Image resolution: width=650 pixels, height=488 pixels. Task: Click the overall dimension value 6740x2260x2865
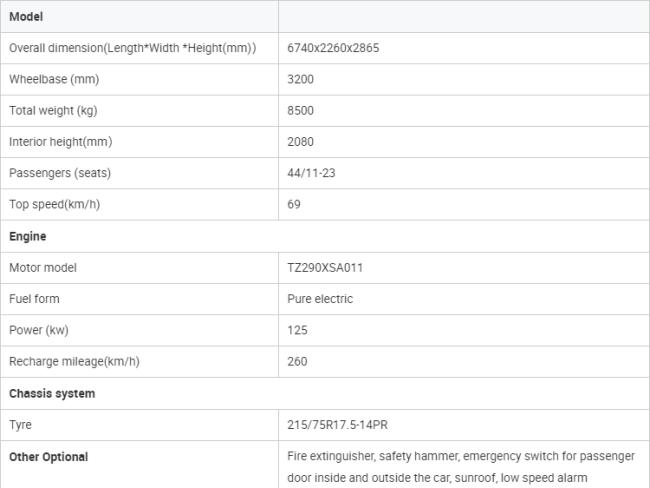point(333,48)
